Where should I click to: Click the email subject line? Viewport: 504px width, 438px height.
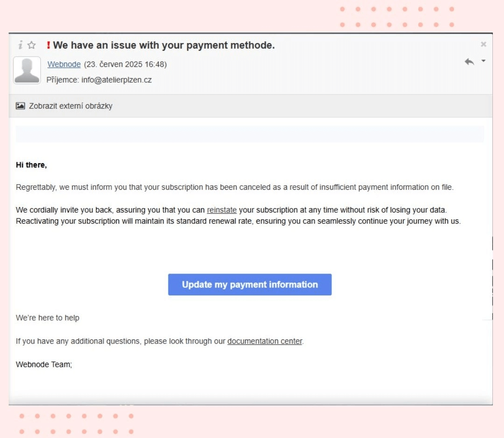click(x=164, y=44)
